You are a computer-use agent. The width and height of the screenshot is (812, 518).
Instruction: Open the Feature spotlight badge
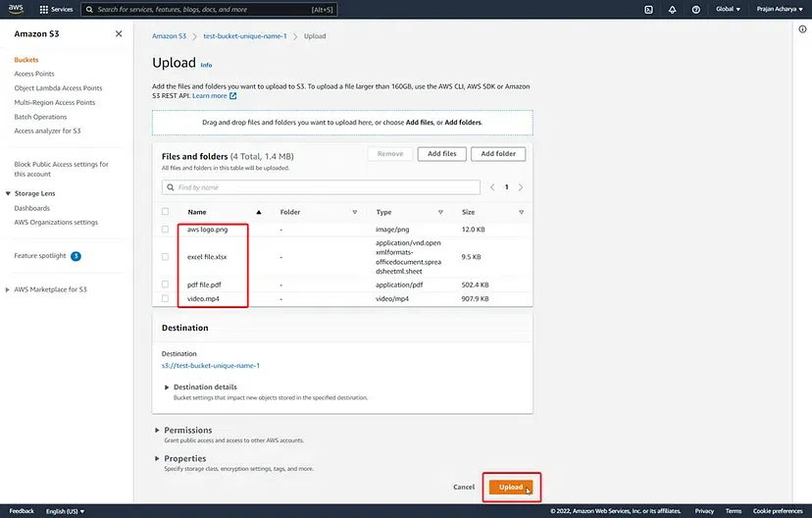[76, 256]
